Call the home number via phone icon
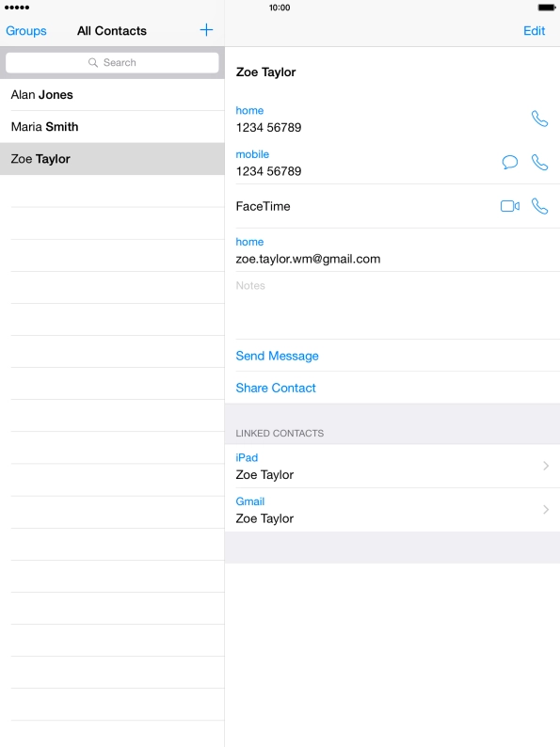 pos(539,119)
